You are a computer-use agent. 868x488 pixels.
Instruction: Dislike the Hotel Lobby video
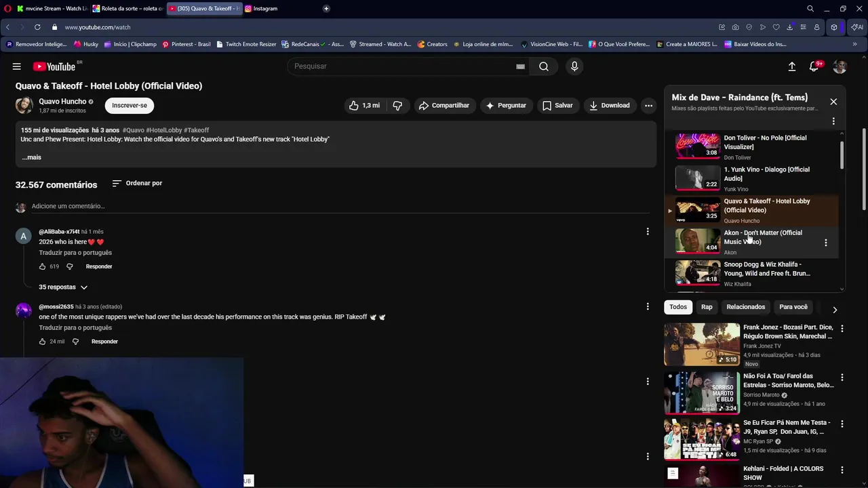tap(397, 106)
